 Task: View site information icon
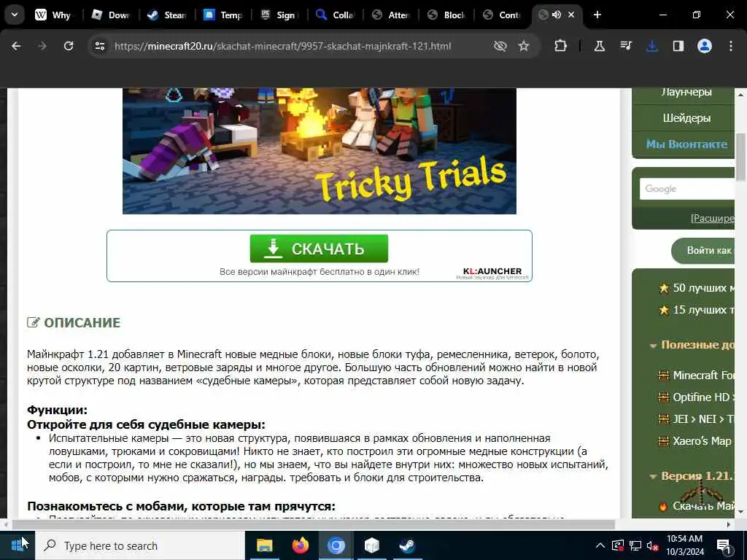[99, 46]
